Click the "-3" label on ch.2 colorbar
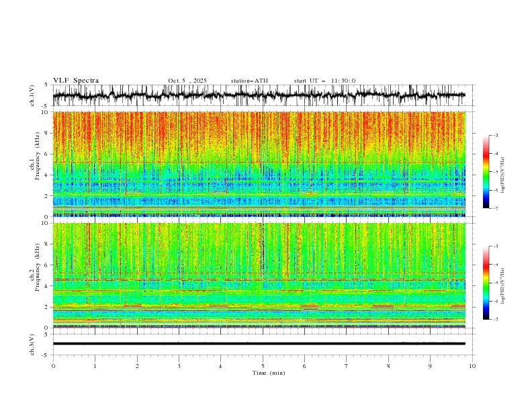This screenshot has height=411, width=532. click(x=496, y=246)
